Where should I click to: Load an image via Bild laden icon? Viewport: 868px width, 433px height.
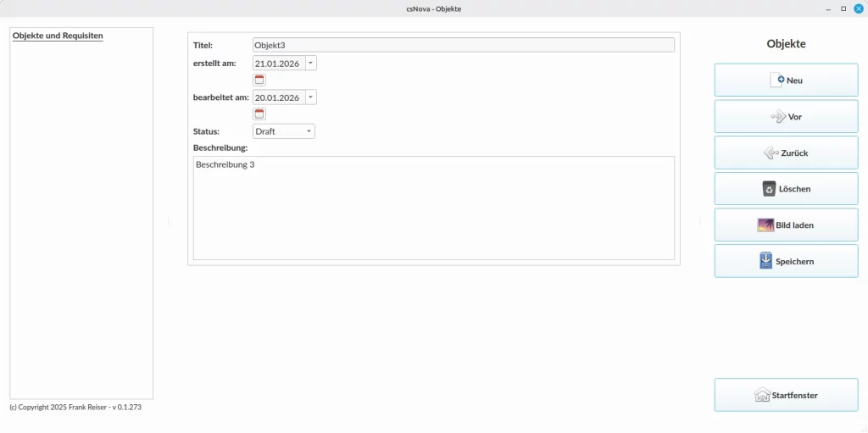(x=765, y=225)
